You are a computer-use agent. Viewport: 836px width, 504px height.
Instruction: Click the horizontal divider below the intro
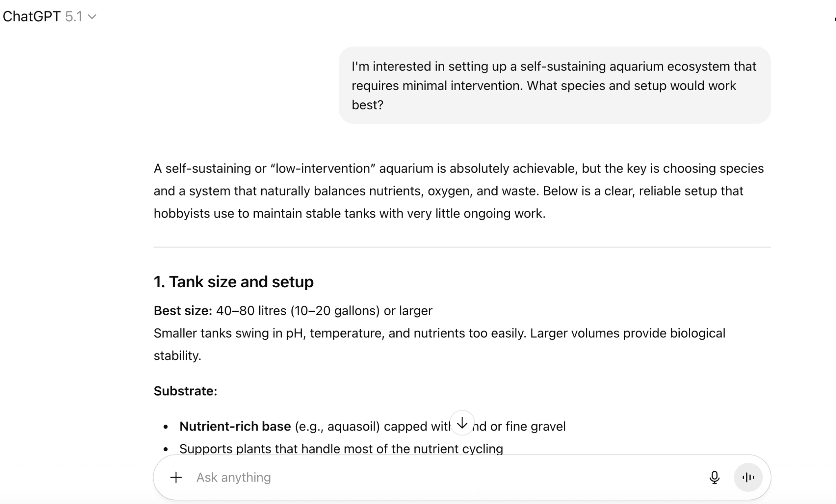[462, 247]
